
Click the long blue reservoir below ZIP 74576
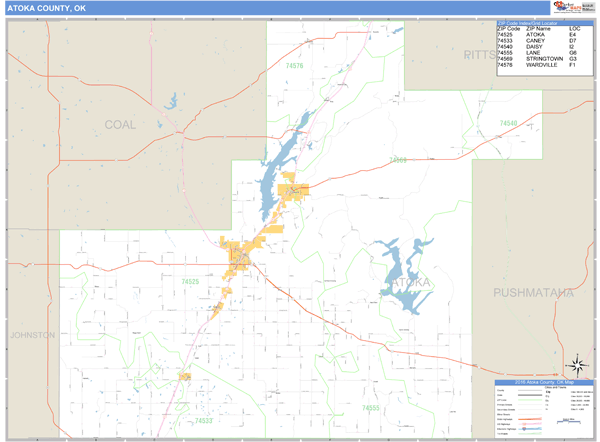278,170
